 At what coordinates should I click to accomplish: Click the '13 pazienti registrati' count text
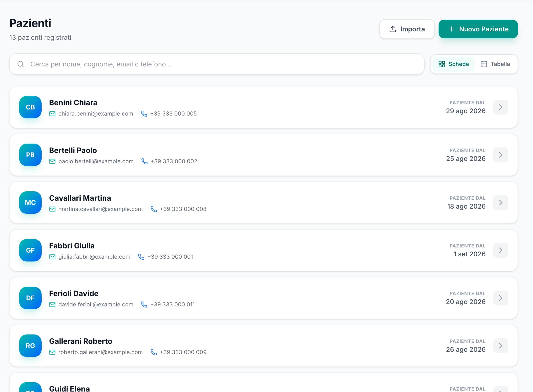point(40,37)
